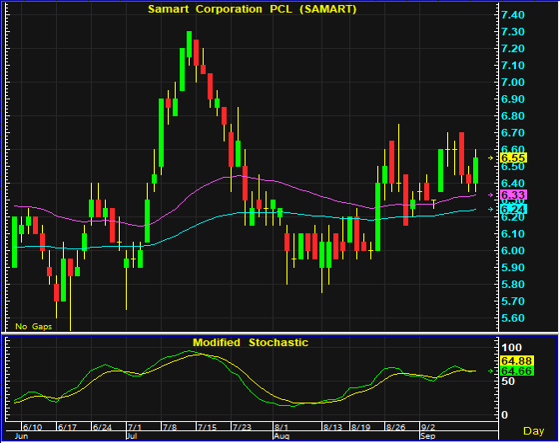Click the 6.90 price axis label
This screenshot has width=560, height=443.
513,99
